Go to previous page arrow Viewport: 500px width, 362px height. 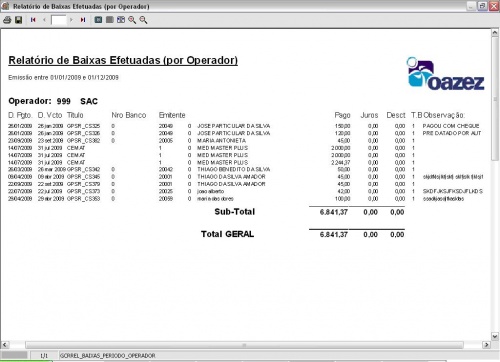point(44,20)
